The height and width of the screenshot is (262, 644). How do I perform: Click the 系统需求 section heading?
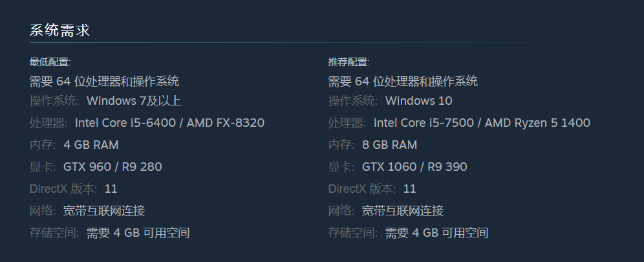point(59,30)
